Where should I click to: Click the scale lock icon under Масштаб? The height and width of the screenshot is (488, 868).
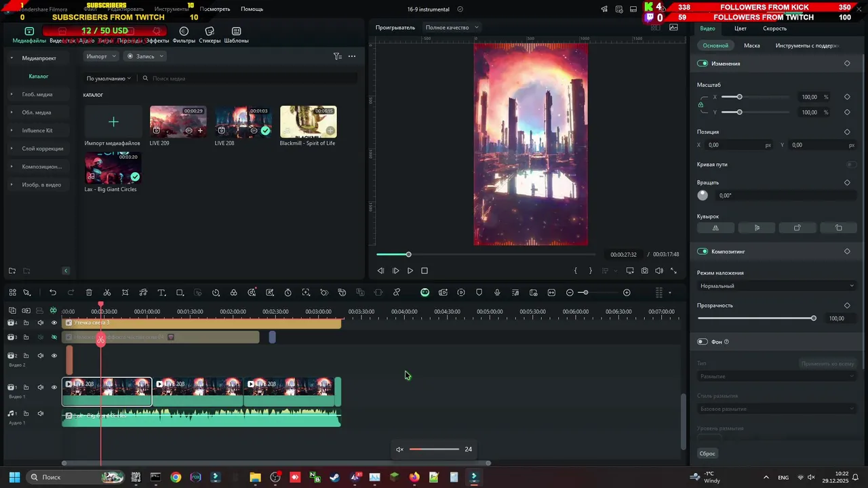(701, 105)
